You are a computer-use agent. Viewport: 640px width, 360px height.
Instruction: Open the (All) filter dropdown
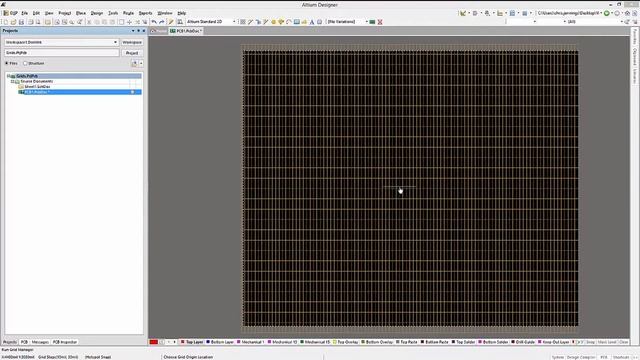pyautogui.click(x=622, y=22)
